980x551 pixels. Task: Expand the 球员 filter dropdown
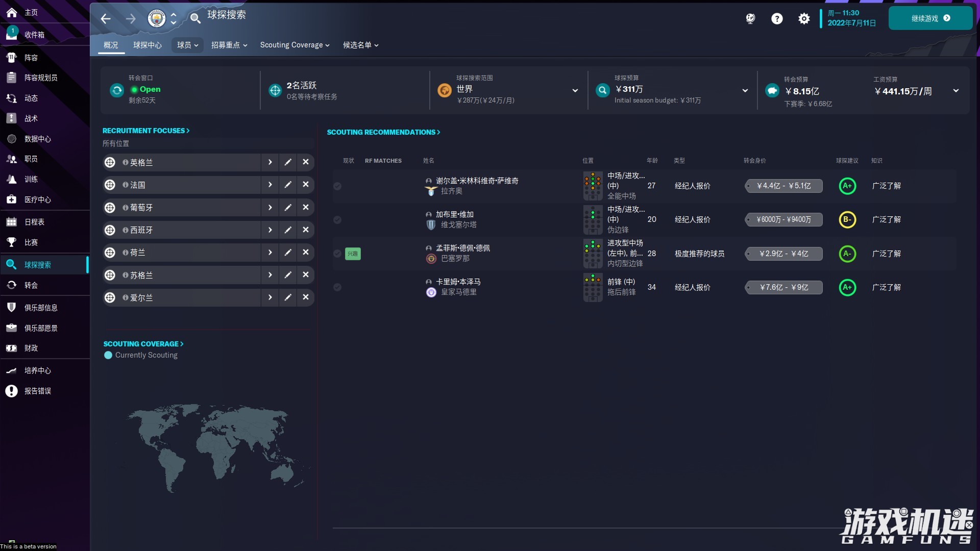click(187, 45)
